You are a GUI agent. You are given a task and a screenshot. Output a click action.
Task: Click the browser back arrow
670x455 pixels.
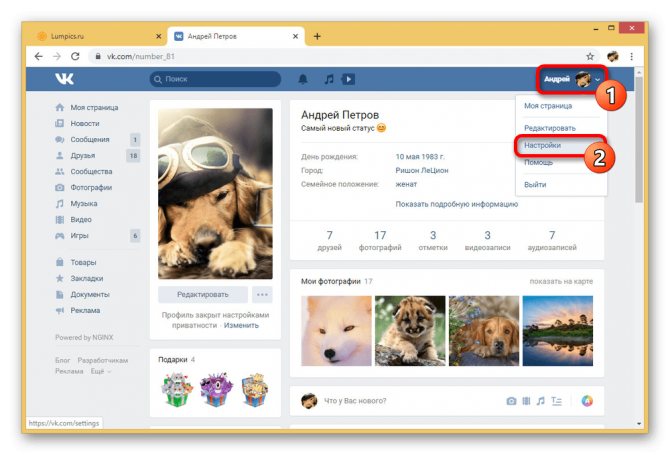[x=38, y=56]
